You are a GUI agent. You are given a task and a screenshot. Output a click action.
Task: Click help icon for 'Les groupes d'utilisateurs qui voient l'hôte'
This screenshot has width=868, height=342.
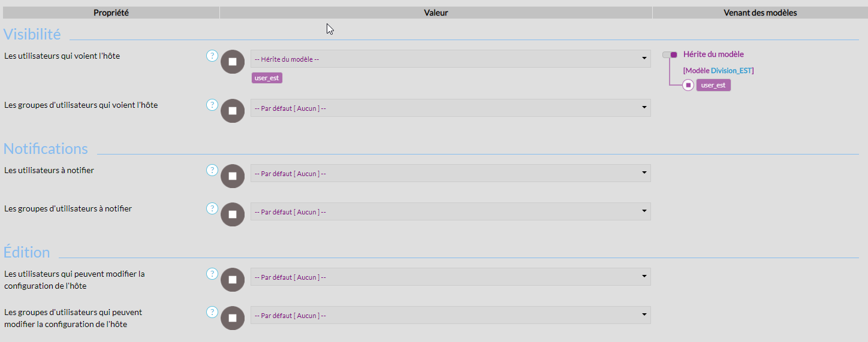[x=212, y=105]
